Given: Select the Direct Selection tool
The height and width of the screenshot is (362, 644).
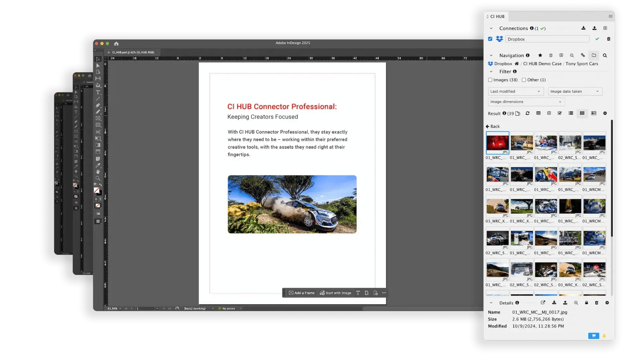Looking at the screenshot, I should coord(98,66).
